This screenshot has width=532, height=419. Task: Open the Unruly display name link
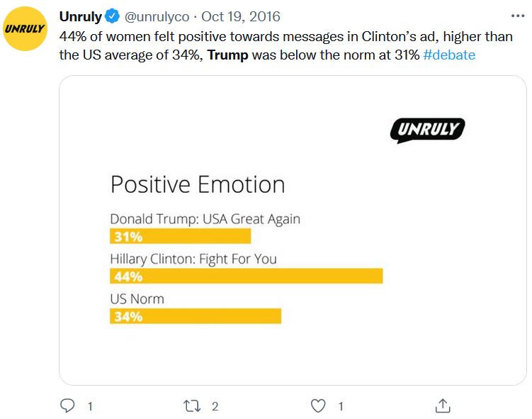click(x=80, y=16)
